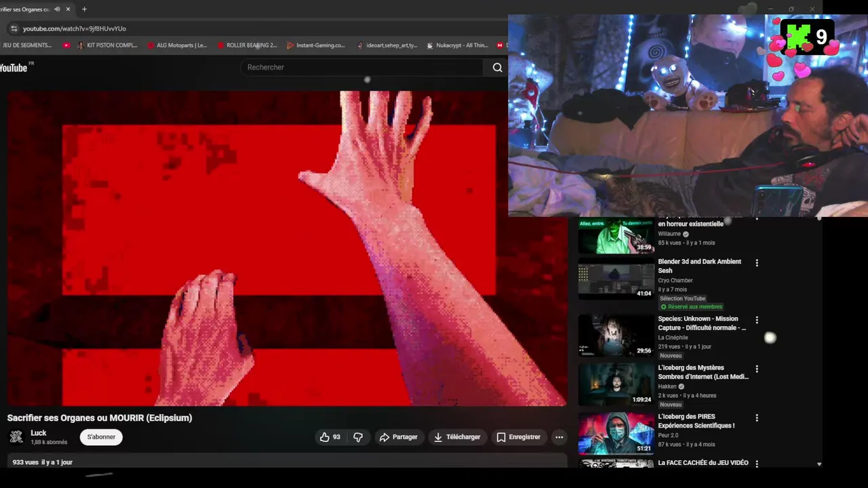Image resolution: width=868 pixels, height=488 pixels.
Task: Click the S'abonner subscribe button
Action: [101, 437]
